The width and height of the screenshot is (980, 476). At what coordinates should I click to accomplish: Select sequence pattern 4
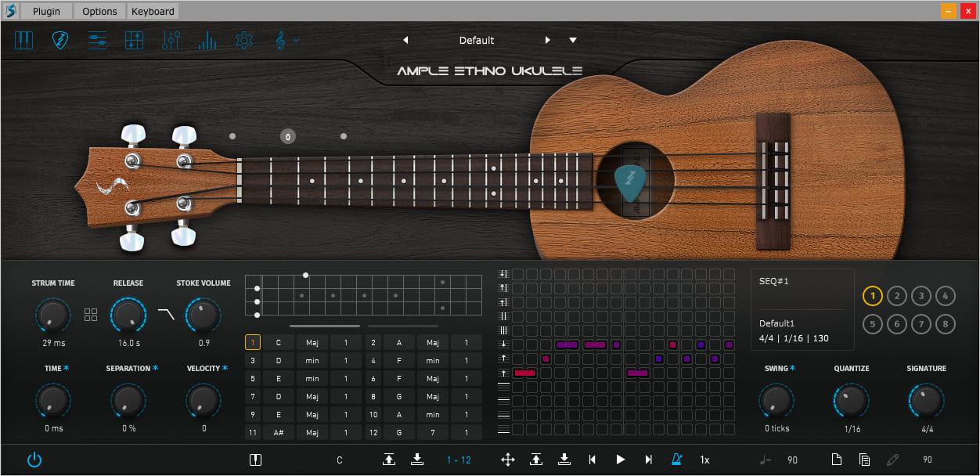click(946, 296)
